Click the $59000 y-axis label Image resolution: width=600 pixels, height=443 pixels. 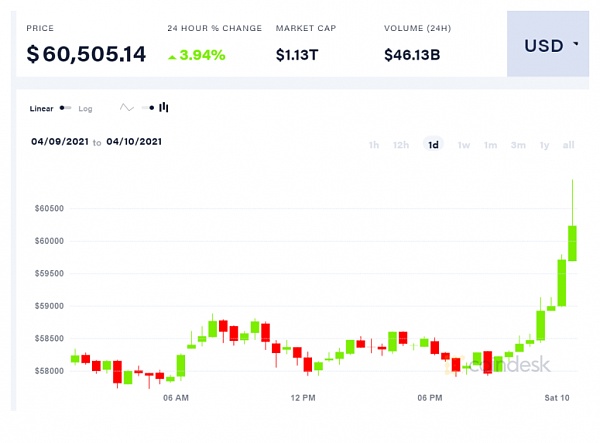click(x=49, y=306)
